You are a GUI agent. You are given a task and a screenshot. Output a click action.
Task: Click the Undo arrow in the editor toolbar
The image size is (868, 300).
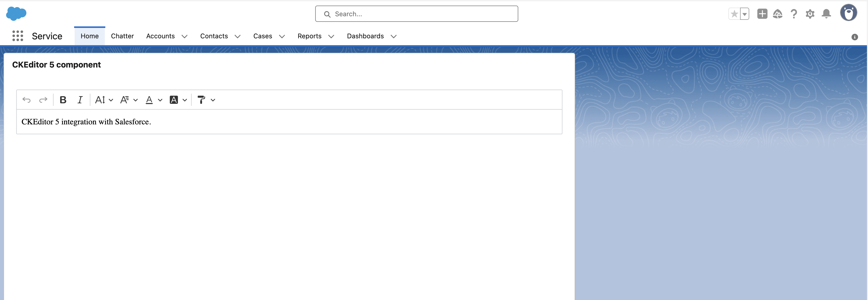27,99
